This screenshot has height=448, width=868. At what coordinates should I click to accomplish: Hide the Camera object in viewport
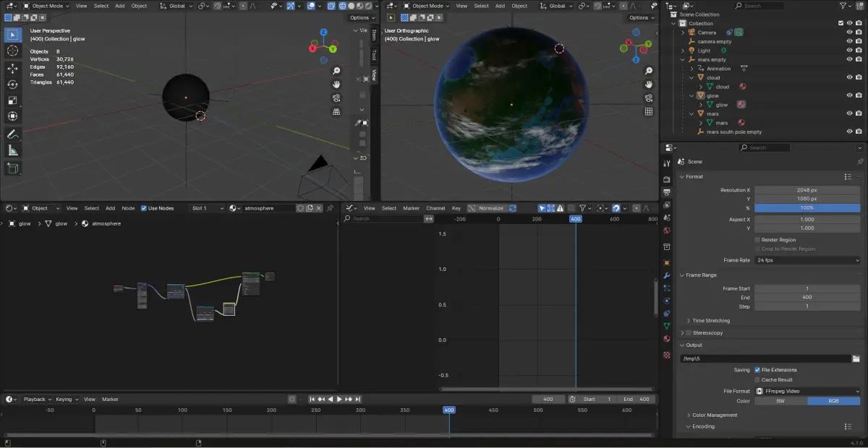pos(850,33)
